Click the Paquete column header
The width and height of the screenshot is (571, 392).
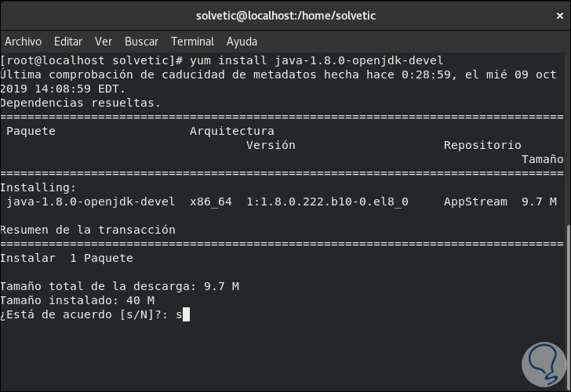(x=31, y=131)
